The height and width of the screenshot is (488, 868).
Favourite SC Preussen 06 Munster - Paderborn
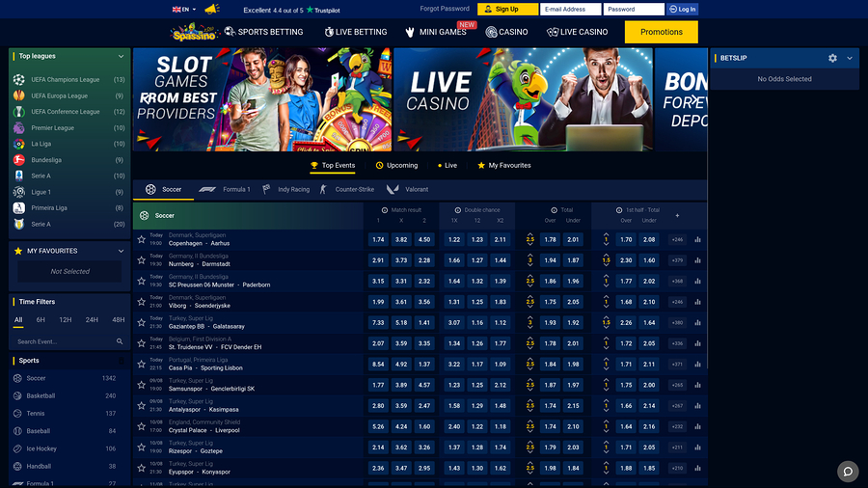point(141,281)
